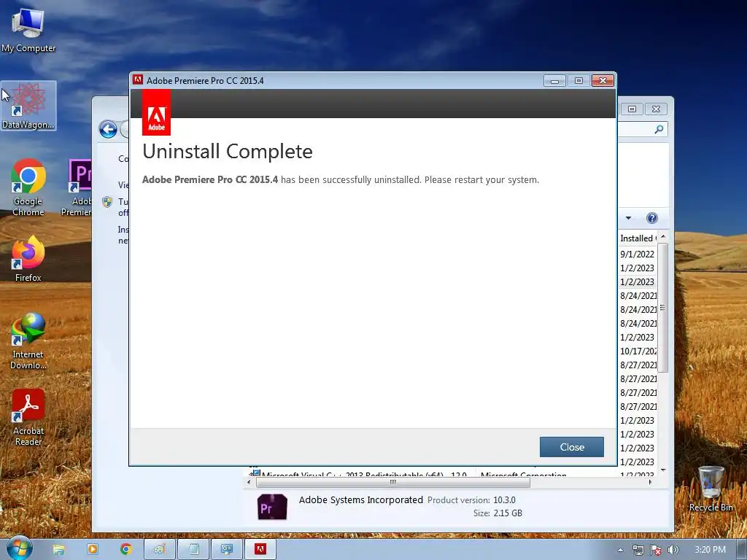Click the volume speaker tray icon

click(673, 550)
